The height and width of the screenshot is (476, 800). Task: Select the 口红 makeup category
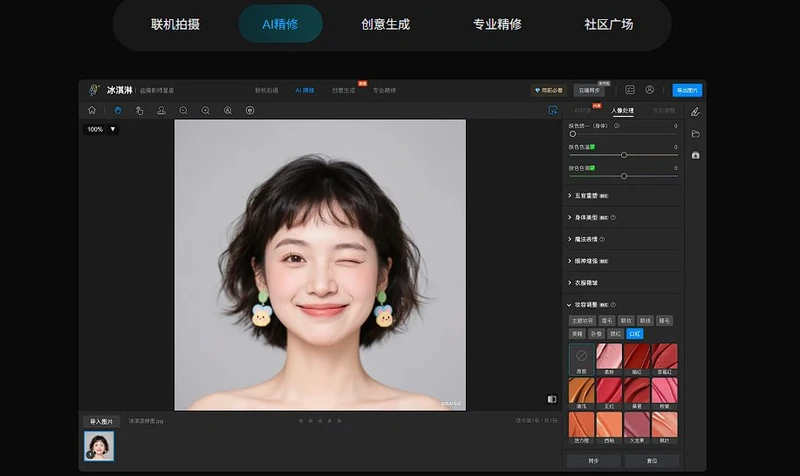[x=634, y=334]
